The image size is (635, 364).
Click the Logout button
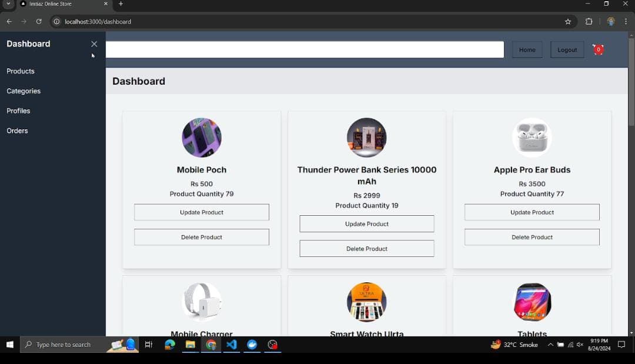click(x=567, y=50)
